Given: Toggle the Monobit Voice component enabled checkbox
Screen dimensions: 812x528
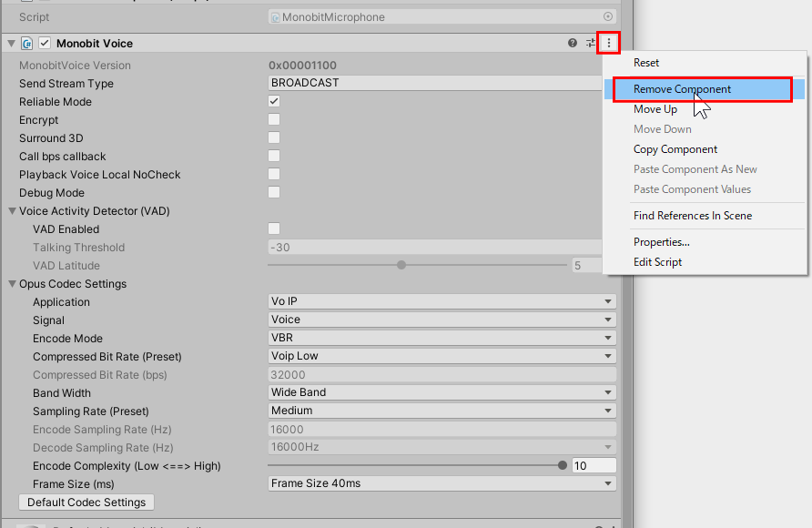Looking at the screenshot, I should pyautogui.click(x=45, y=43).
